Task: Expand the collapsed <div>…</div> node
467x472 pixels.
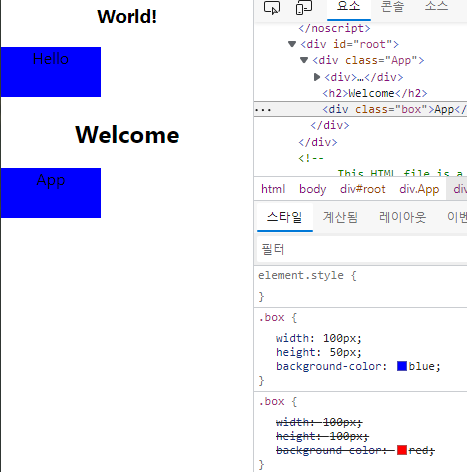Action: 317,77
